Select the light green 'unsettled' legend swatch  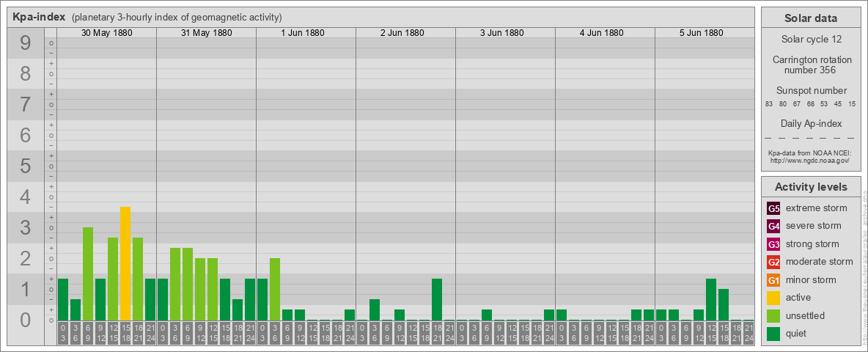point(773,315)
